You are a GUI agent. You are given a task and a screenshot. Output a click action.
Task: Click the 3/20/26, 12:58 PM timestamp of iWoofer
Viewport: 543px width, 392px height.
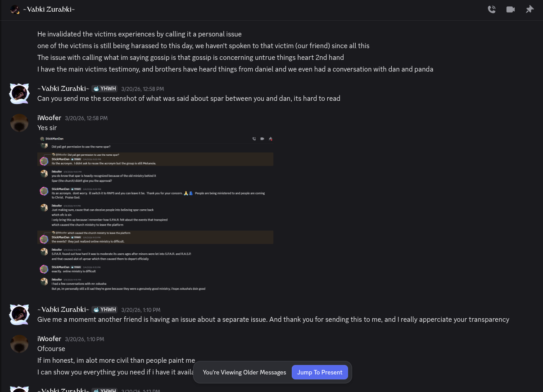point(86,118)
